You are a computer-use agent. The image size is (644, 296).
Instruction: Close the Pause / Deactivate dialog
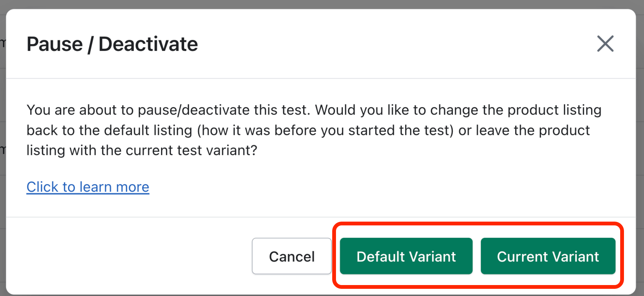(605, 44)
